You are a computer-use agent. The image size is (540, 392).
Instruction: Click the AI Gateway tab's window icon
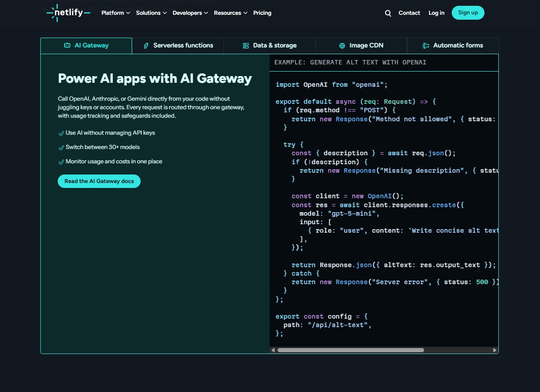click(x=67, y=45)
